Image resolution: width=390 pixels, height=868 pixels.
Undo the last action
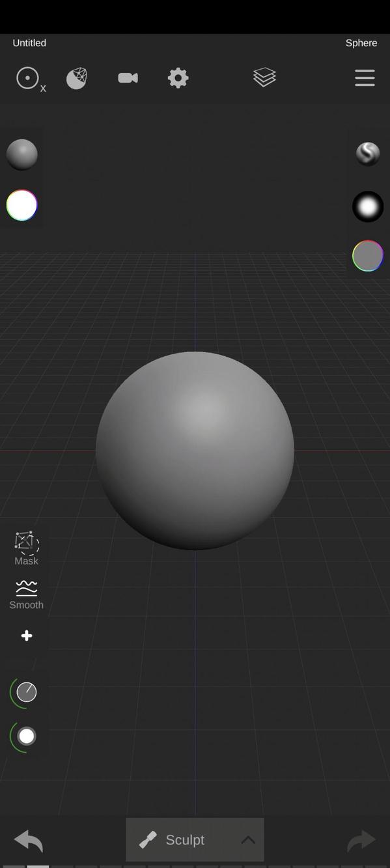(29, 840)
